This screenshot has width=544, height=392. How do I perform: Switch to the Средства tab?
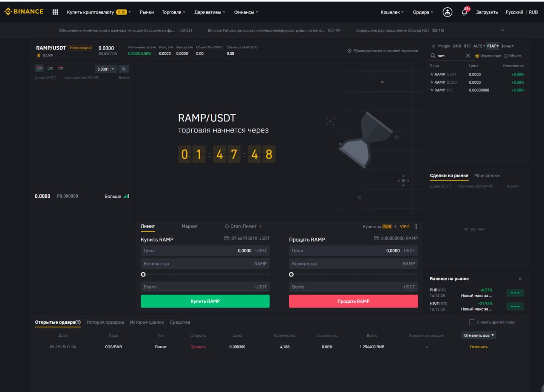click(x=180, y=322)
